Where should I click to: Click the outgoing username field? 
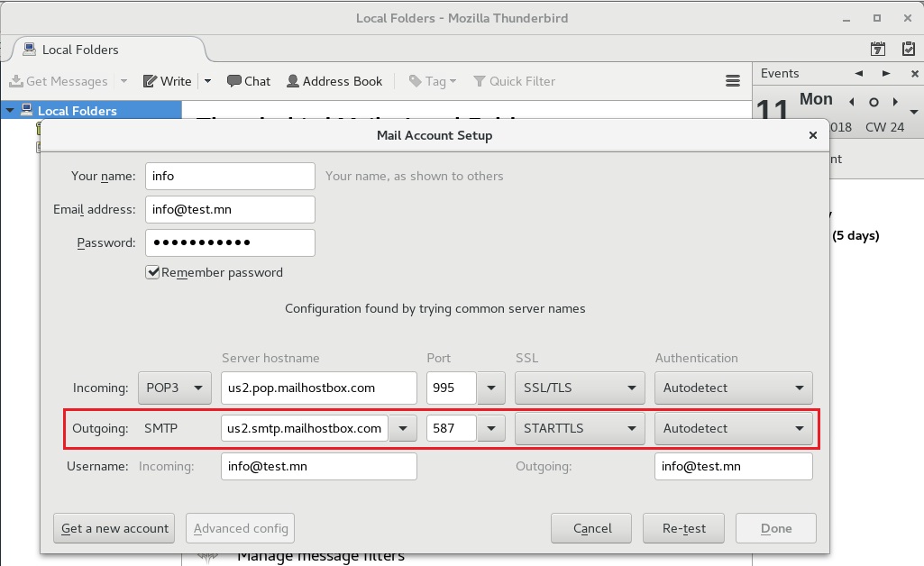coord(734,467)
